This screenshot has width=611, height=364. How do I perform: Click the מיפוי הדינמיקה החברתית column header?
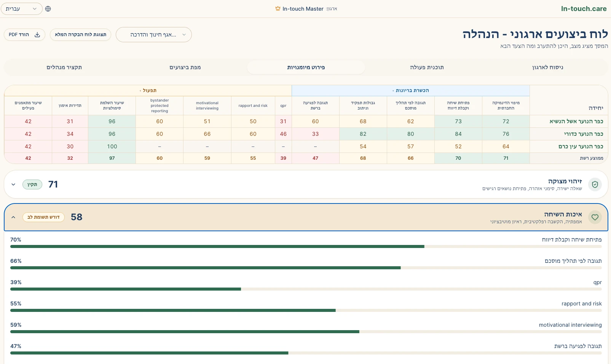(x=506, y=106)
